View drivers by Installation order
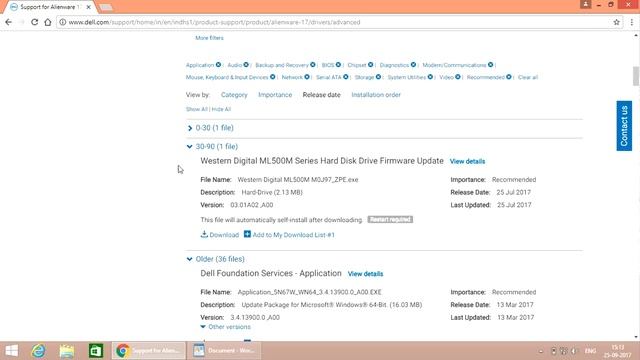 [376, 95]
